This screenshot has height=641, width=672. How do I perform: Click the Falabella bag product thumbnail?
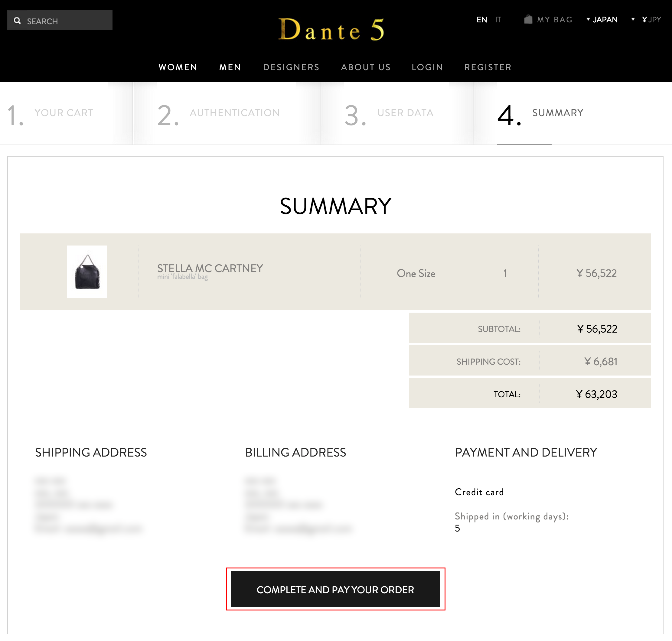(x=87, y=272)
